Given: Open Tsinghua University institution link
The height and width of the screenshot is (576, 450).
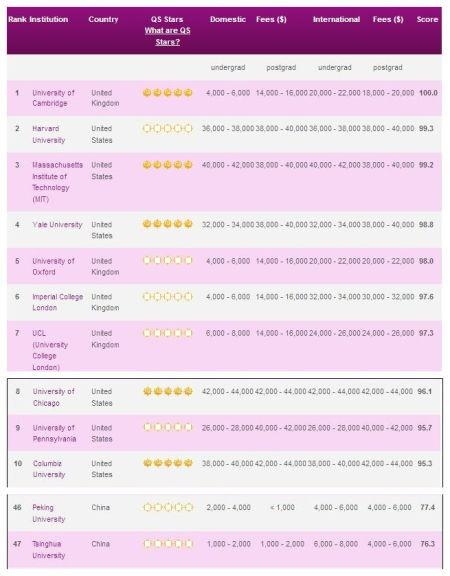Looking at the screenshot, I should [x=48, y=550].
